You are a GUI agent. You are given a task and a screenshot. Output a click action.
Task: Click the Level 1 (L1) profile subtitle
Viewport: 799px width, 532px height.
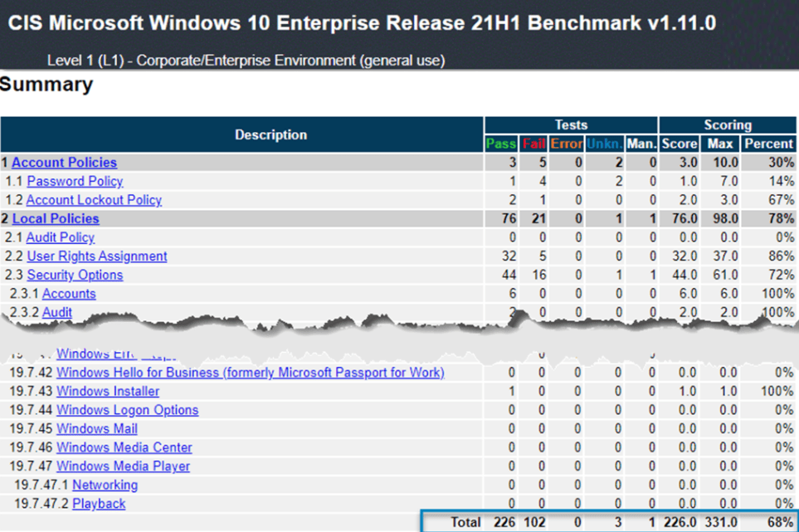tap(246, 61)
